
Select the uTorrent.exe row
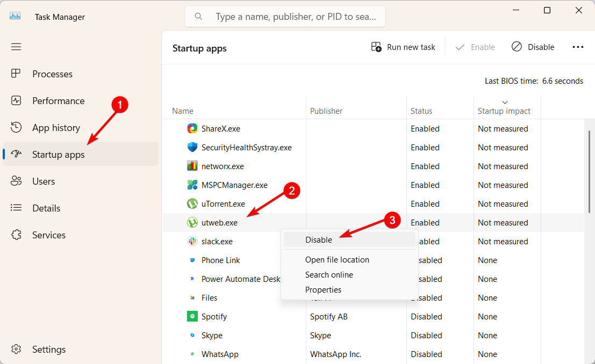click(x=373, y=203)
